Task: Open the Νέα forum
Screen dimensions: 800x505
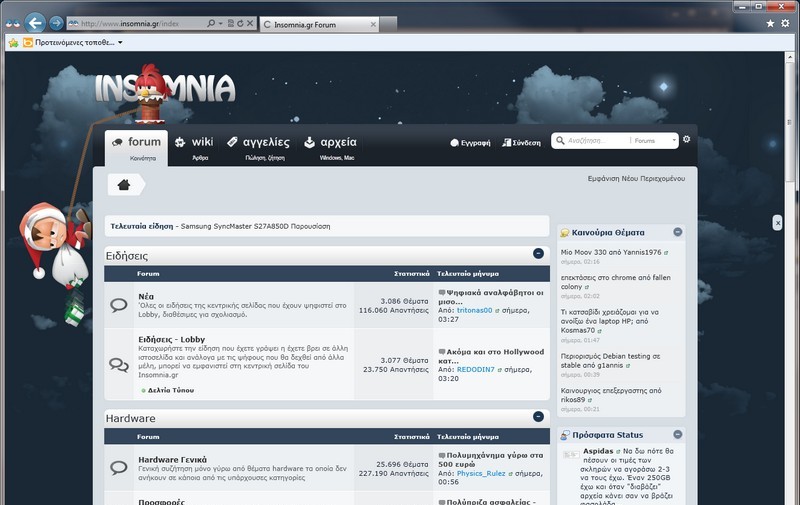Action: (146, 296)
